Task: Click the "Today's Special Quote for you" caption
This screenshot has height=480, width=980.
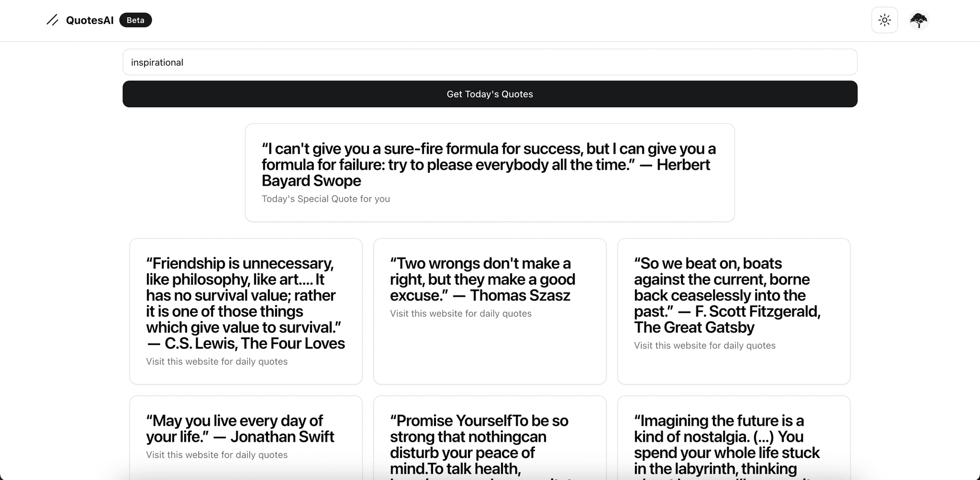Action: pyautogui.click(x=325, y=199)
